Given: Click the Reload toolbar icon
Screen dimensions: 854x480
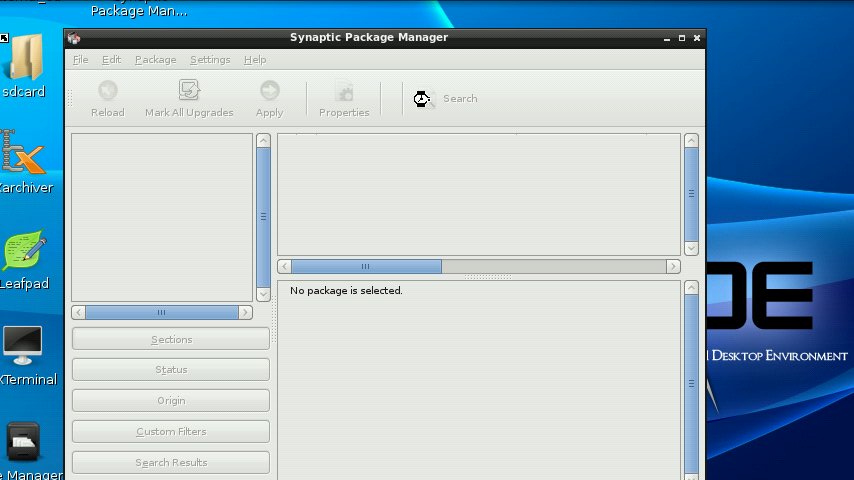Looking at the screenshot, I should point(108,90).
